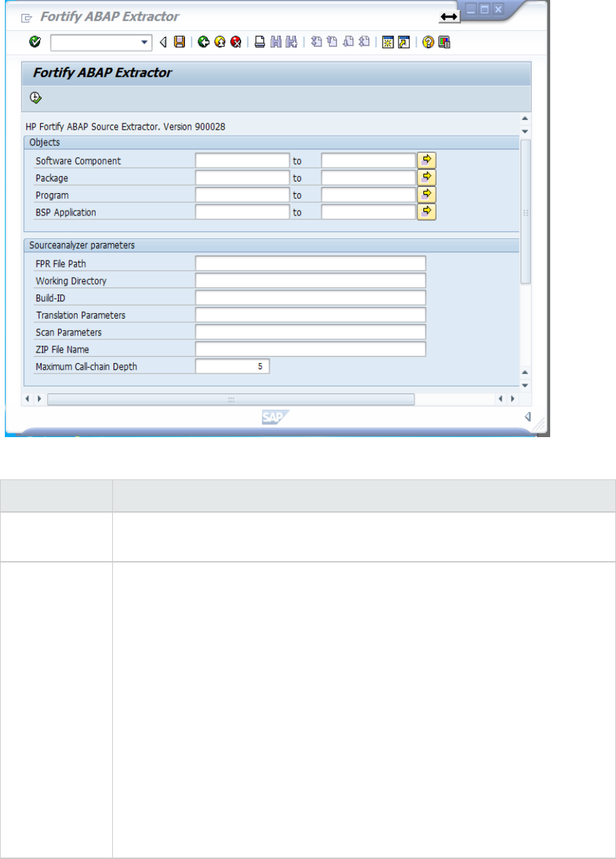Click the Find binoculars icon
This screenshot has height=859, width=616.
276,42
